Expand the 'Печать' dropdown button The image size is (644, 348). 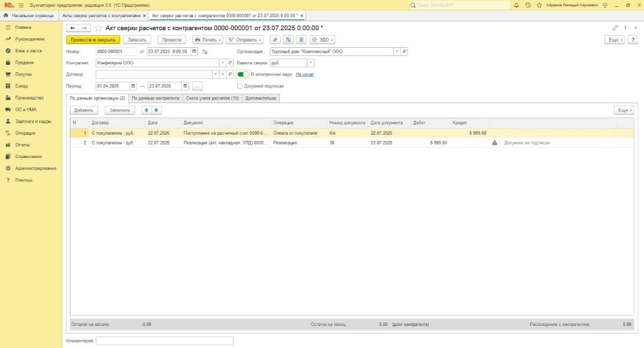tap(207, 40)
